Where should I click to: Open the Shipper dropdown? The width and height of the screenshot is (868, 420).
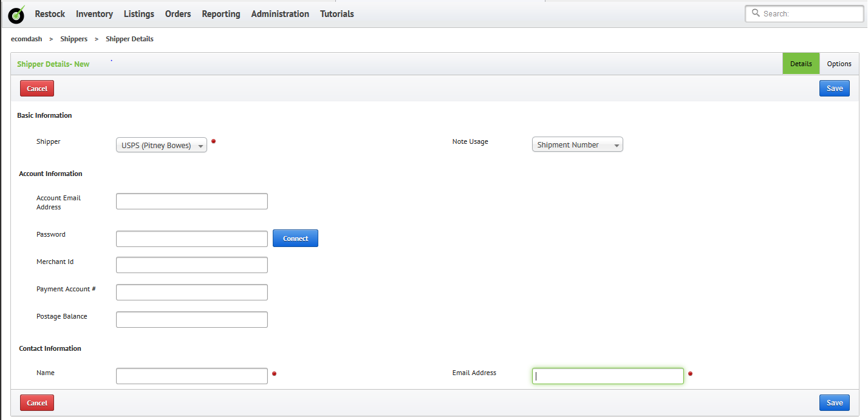tap(162, 145)
